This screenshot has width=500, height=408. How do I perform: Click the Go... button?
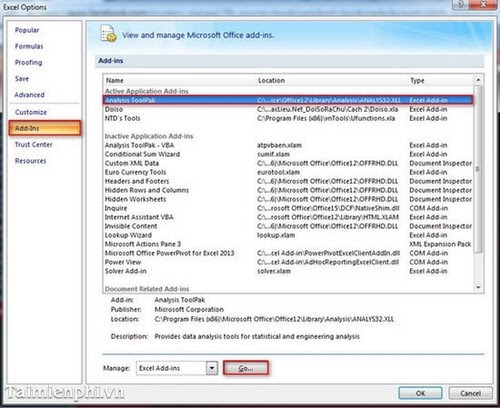[x=246, y=368]
